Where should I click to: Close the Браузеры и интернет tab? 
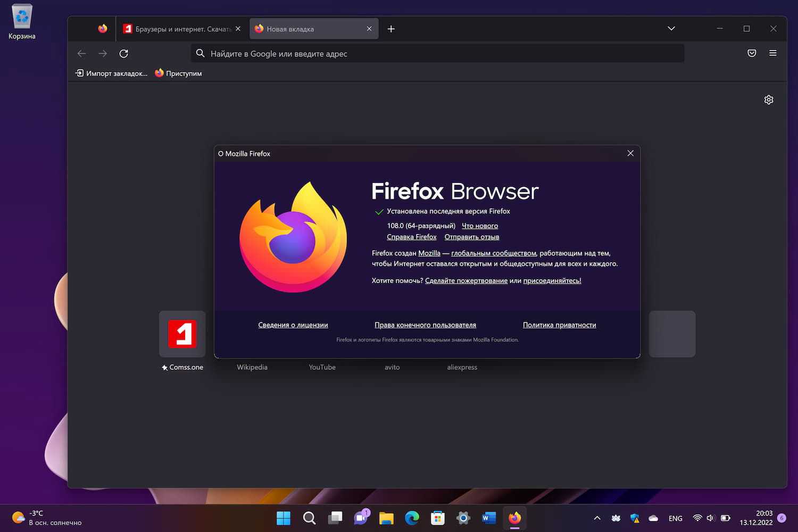(238, 29)
